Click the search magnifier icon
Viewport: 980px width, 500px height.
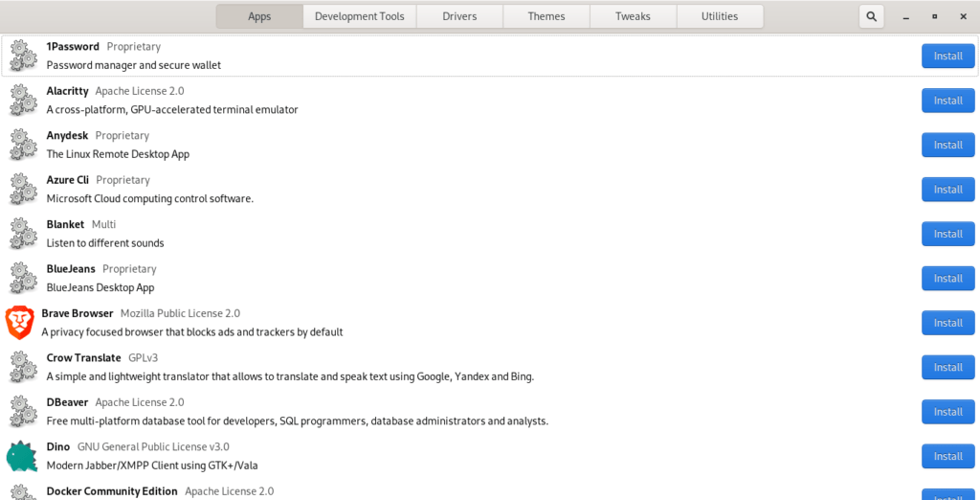coord(871,16)
